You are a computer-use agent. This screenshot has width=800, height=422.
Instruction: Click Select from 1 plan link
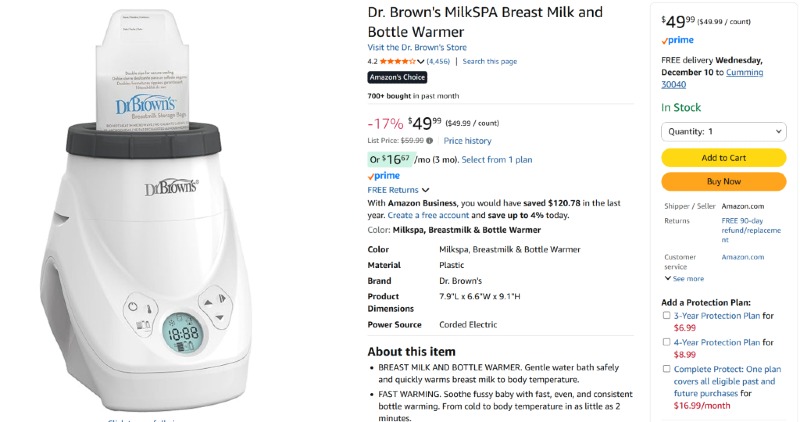496,159
